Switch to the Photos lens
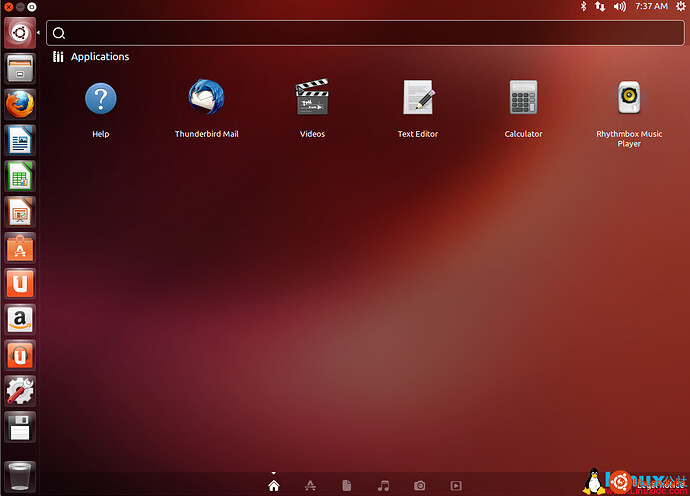This screenshot has height=496, width=690. point(420,485)
